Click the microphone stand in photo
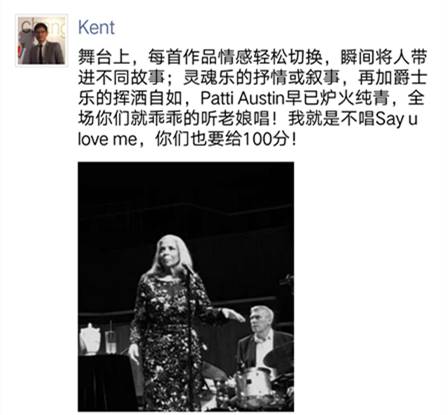 pyautogui.click(x=191, y=337)
